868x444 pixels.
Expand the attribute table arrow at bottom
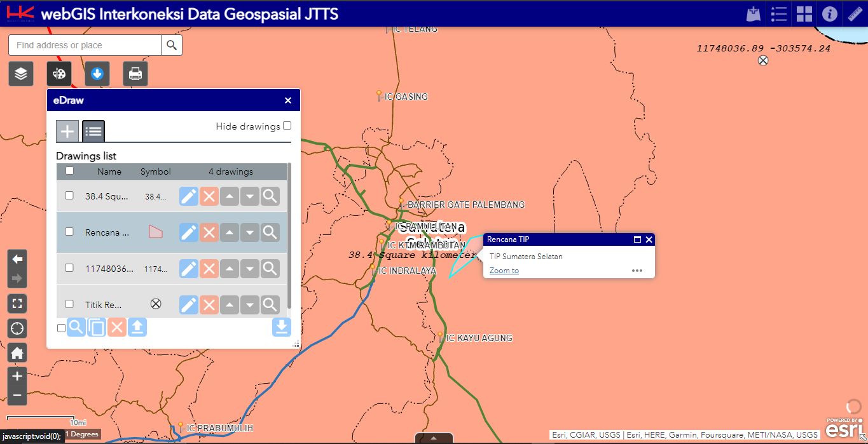tap(434, 438)
